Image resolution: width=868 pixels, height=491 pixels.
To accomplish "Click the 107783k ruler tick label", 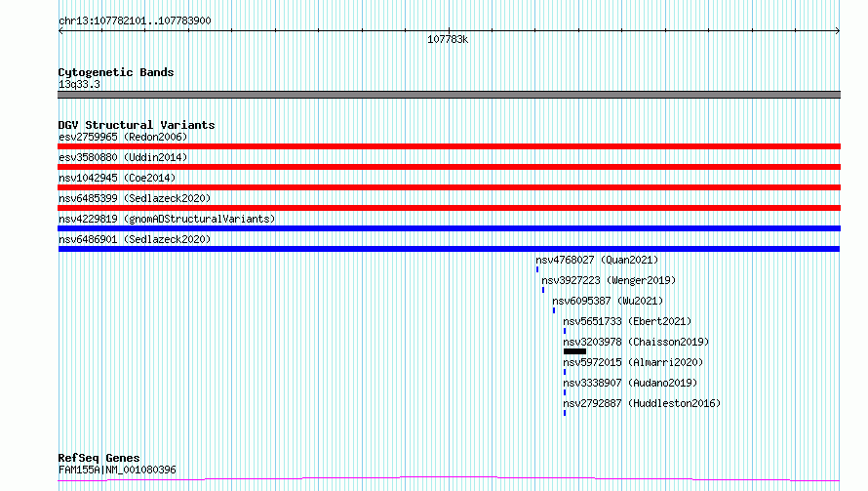I will [x=448, y=39].
